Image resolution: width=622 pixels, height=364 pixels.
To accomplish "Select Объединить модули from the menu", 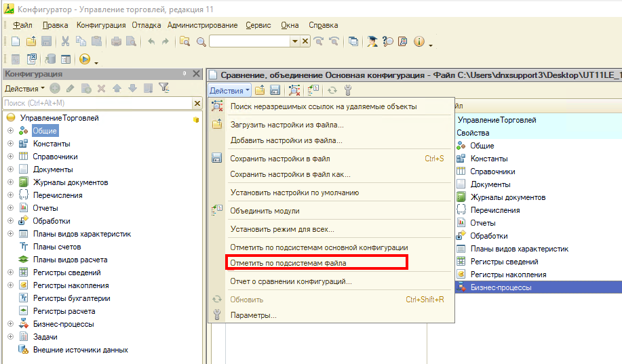I will (265, 211).
